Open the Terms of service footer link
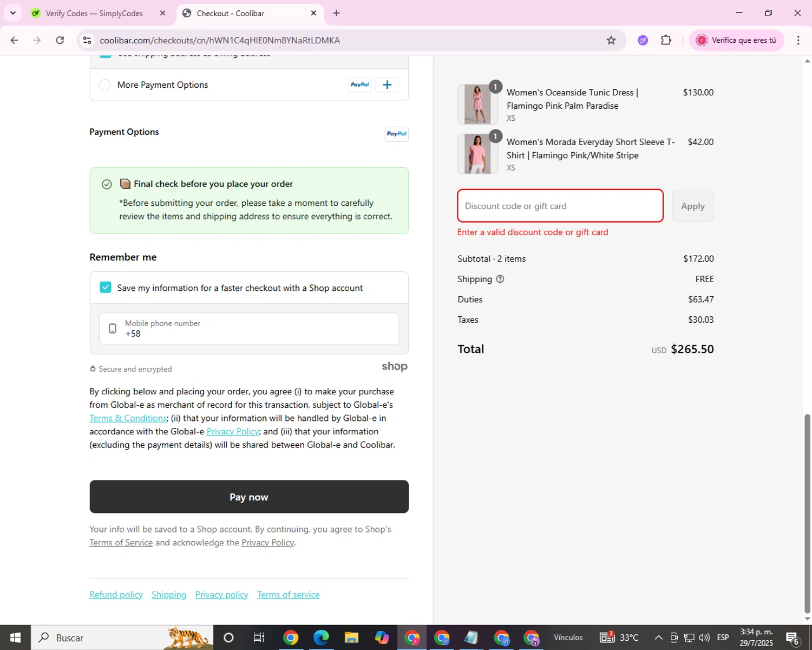 (289, 595)
